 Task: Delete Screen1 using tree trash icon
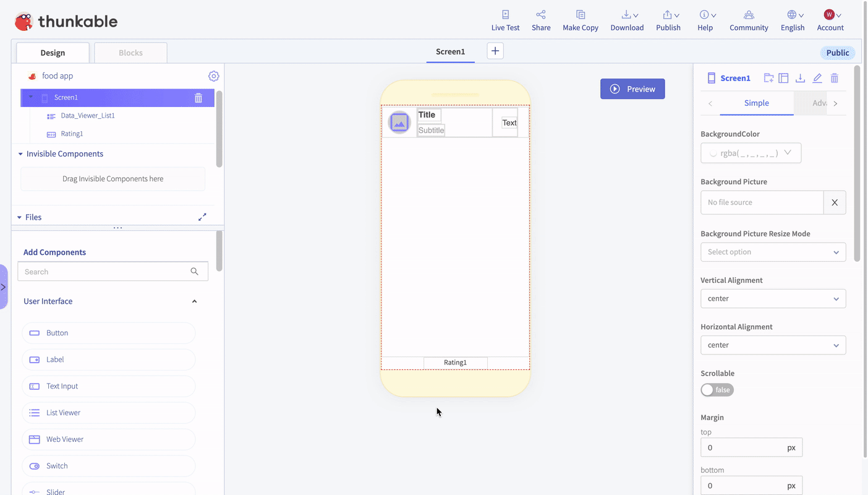198,98
